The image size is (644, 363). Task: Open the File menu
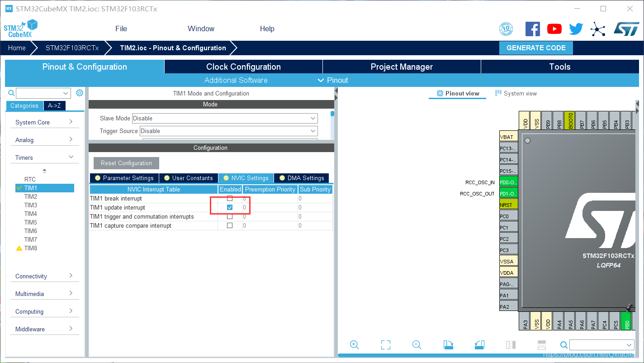click(x=121, y=29)
